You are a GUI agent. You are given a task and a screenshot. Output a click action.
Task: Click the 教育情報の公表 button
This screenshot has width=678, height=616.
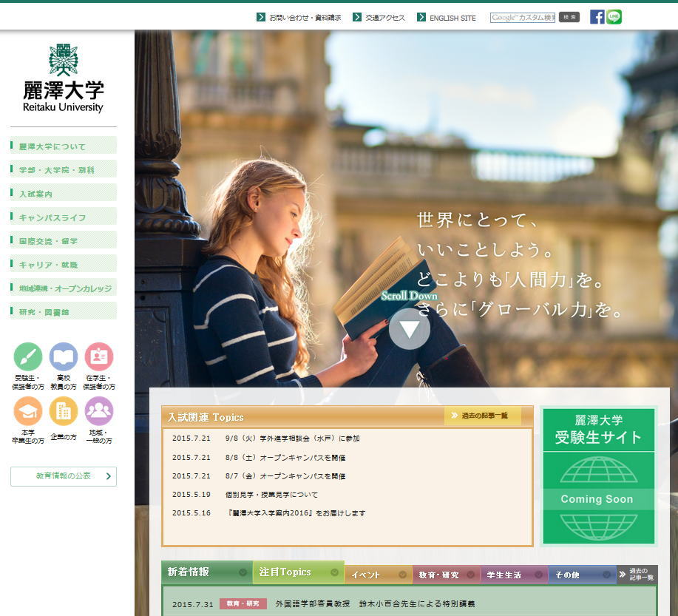[64, 476]
